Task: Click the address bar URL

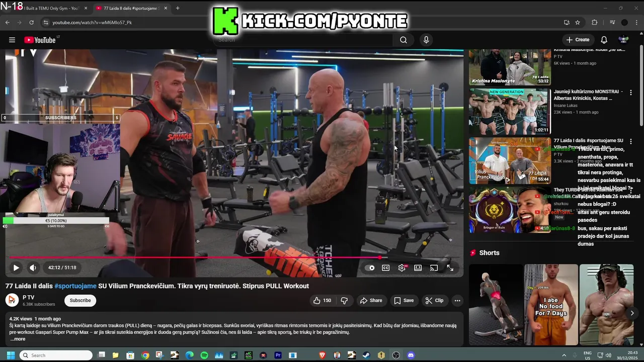Action: [92, 22]
